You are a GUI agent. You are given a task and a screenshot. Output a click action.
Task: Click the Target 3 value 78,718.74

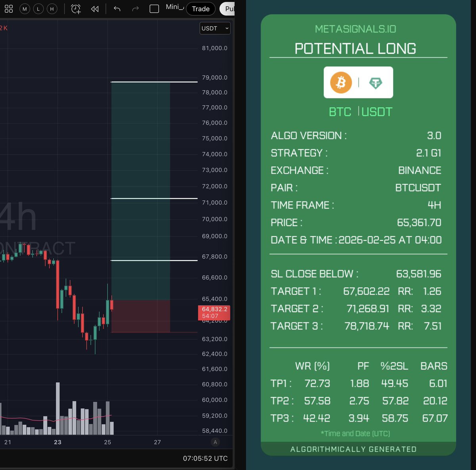(367, 326)
